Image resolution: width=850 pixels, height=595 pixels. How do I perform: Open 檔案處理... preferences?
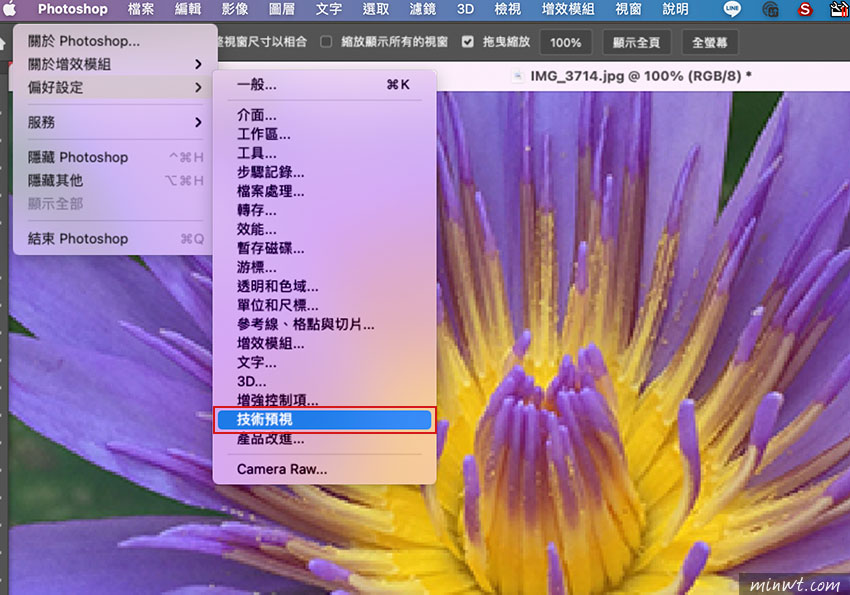tap(324, 191)
